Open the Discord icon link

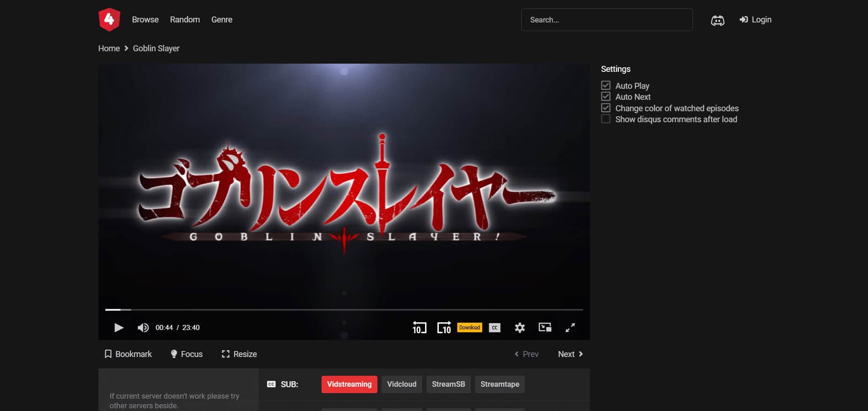(x=717, y=20)
